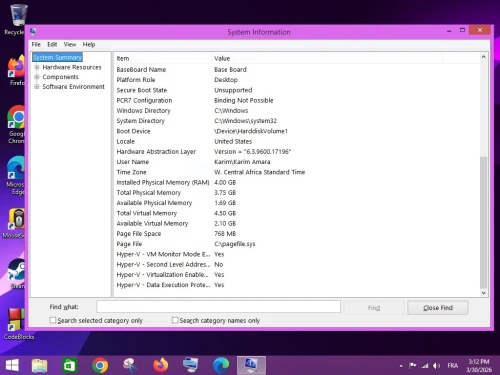This screenshot has height=375, width=500.
Task: Open the Store app in the taskbar
Action: pyautogui.click(x=70, y=365)
